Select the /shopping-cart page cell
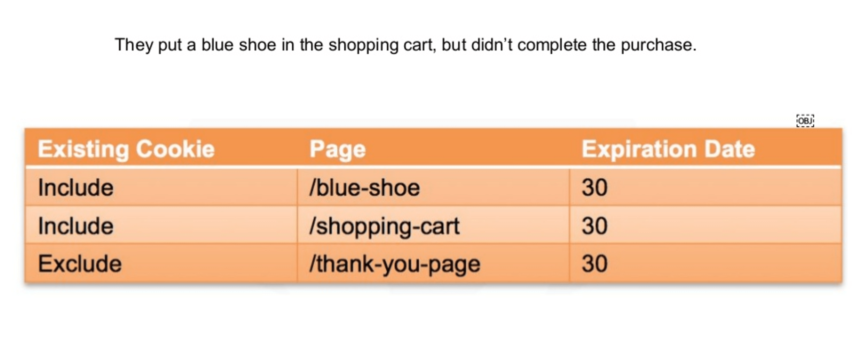 click(x=384, y=226)
